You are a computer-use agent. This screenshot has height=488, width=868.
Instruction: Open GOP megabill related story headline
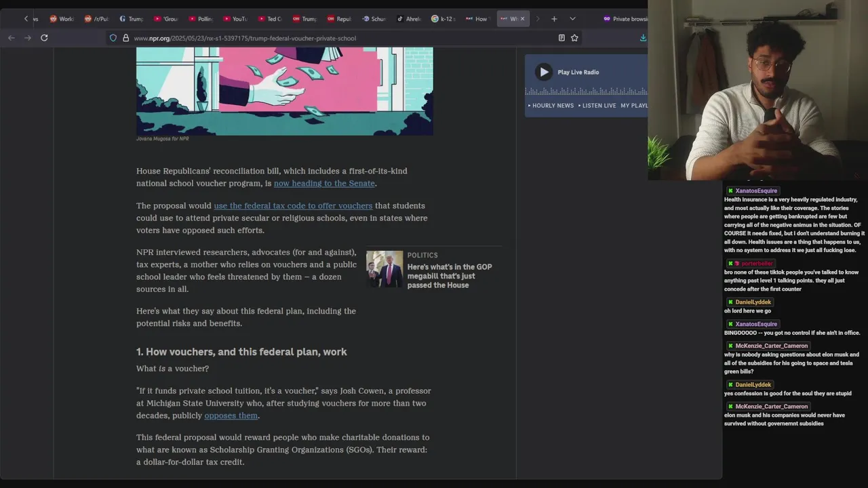coord(450,276)
